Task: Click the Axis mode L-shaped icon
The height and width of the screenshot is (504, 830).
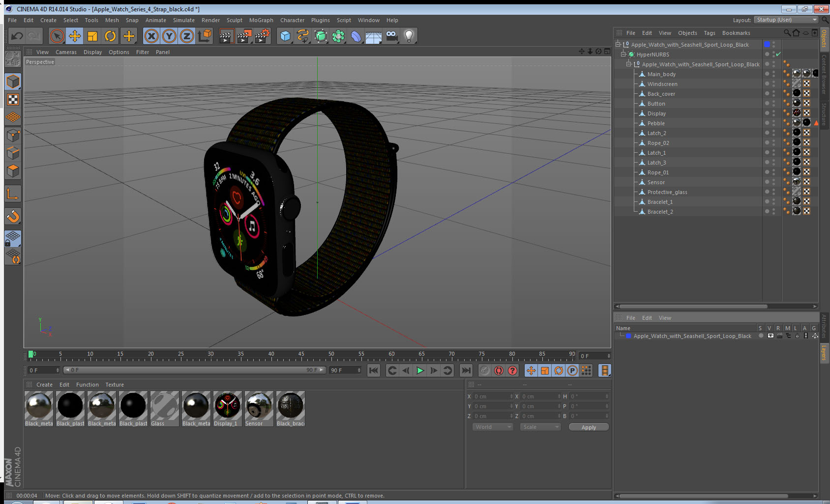Action: point(13,194)
